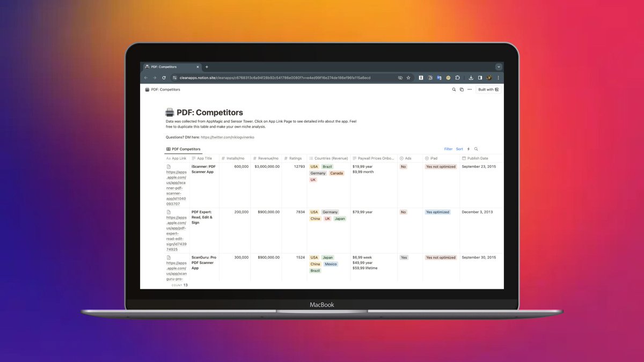Viewport: 644px width, 362px height.
Task: Click the COUNT 13 table footer
Action: click(x=180, y=285)
